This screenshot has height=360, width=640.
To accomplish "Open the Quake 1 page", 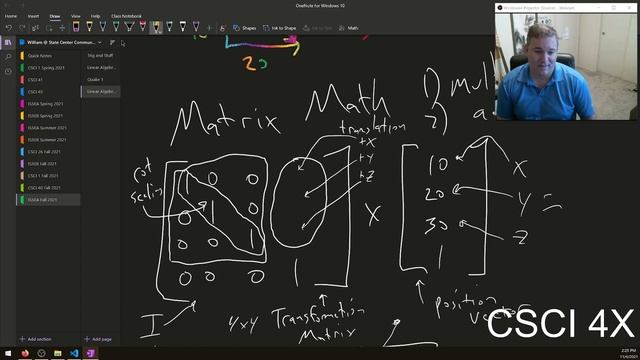I will tap(101, 80).
